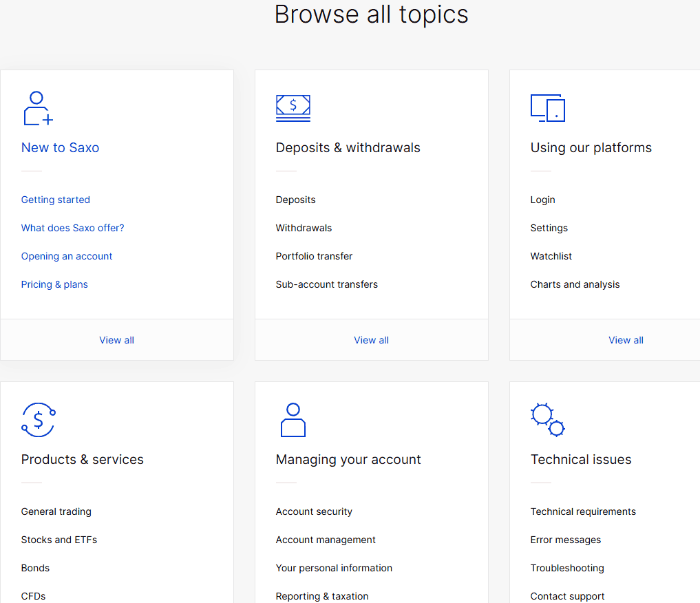Click the Technical issues gears icon
Image resolution: width=700 pixels, height=603 pixels.
[x=547, y=420]
